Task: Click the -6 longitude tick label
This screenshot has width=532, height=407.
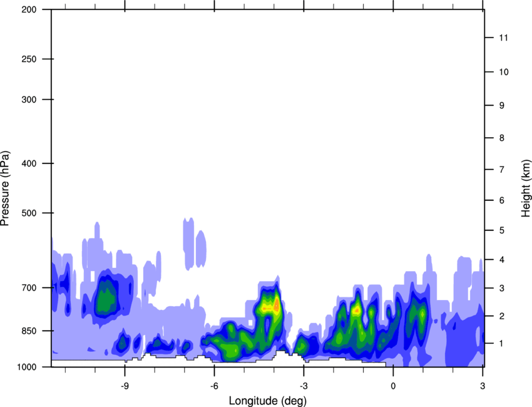Action: [x=214, y=386]
